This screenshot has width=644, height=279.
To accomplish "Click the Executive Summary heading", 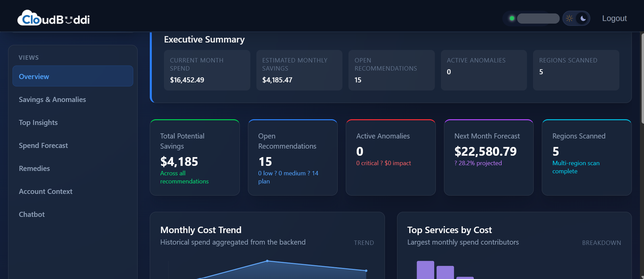I will tap(204, 40).
